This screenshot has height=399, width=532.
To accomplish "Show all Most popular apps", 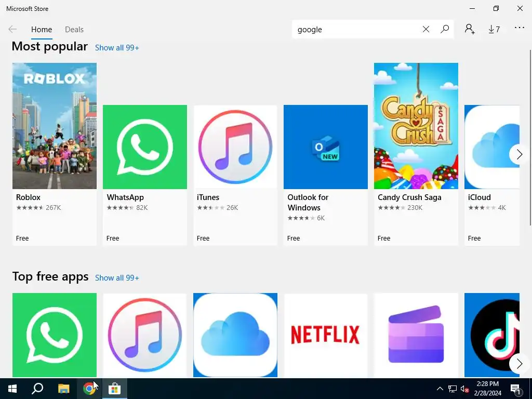I will pos(117,48).
